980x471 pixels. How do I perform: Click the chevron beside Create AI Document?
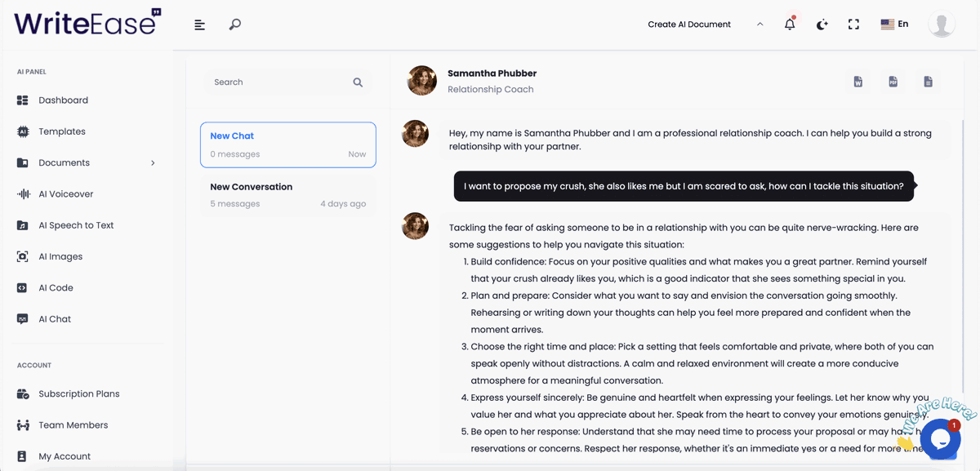760,24
